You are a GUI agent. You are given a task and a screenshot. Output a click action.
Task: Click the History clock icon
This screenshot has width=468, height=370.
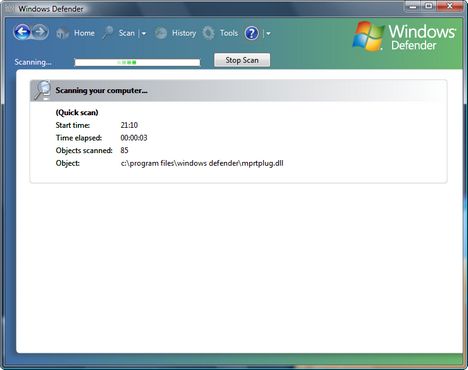point(161,33)
